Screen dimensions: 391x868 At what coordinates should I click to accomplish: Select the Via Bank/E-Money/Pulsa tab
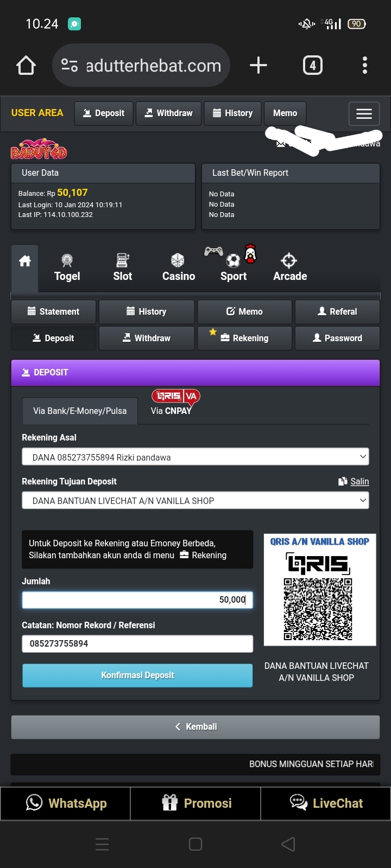coord(80,411)
